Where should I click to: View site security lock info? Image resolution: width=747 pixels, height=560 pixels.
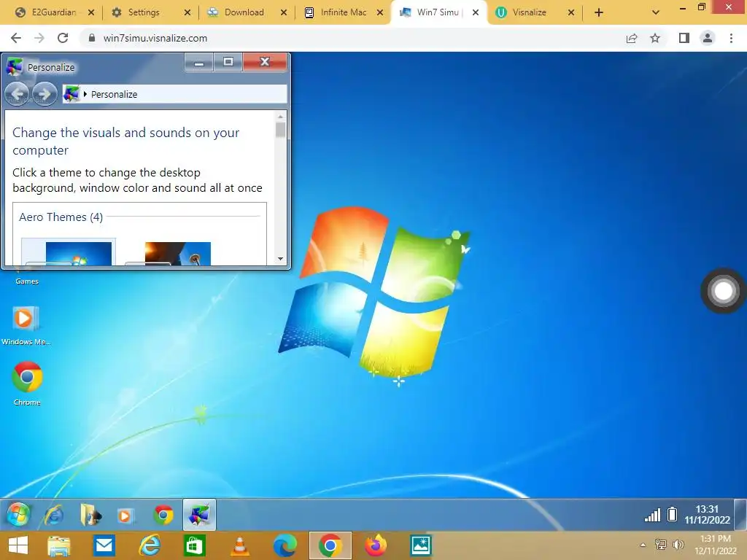point(92,38)
